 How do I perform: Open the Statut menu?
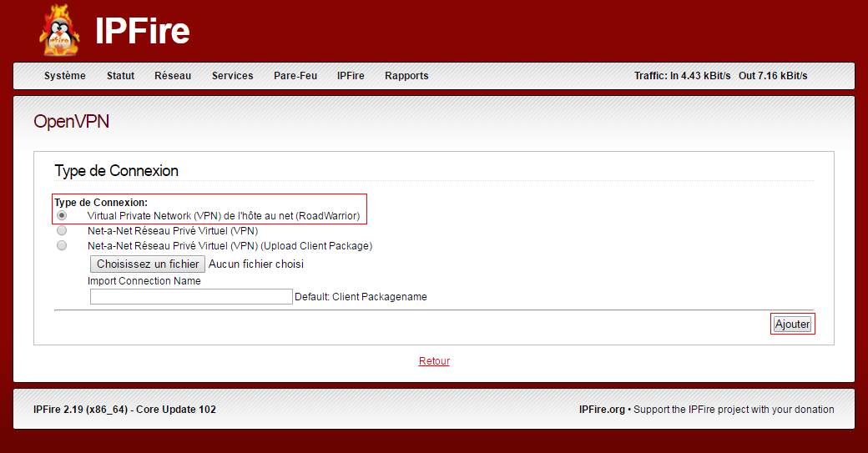pyautogui.click(x=120, y=76)
